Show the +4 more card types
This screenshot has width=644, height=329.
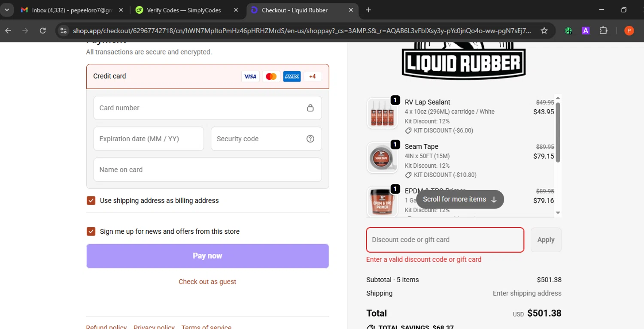tap(313, 76)
